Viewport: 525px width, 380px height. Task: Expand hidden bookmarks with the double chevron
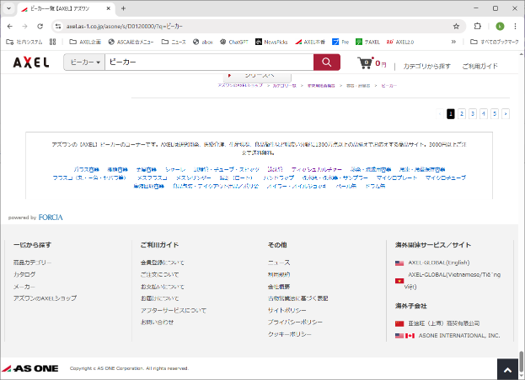point(453,42)
